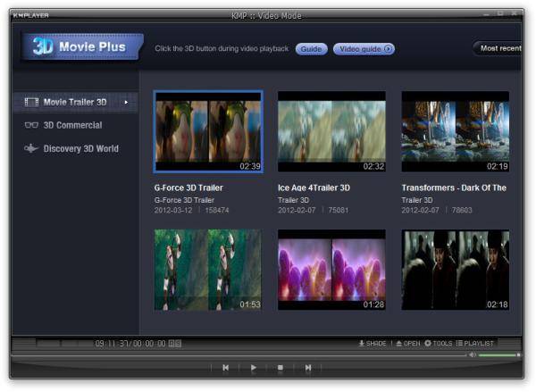The image size is (536, 392).
Task: Open the TOOLS menu
Action: [439, 343]
